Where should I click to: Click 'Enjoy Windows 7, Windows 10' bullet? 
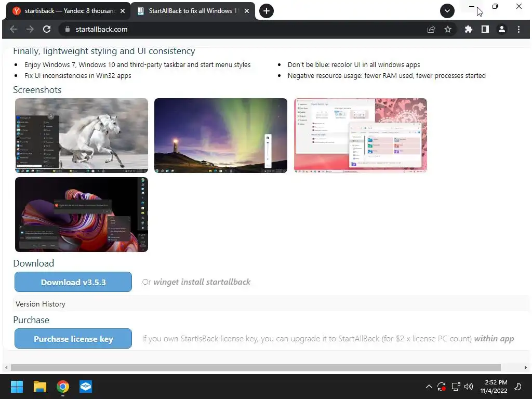137,65
